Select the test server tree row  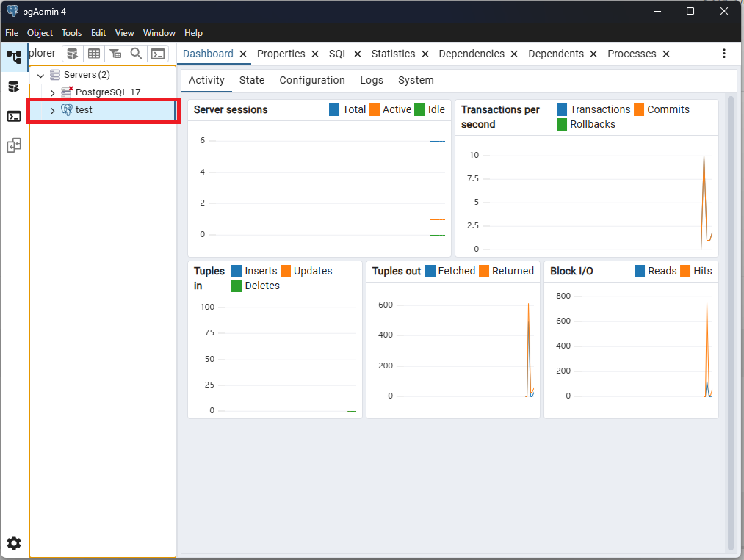[x=103, y=110]
